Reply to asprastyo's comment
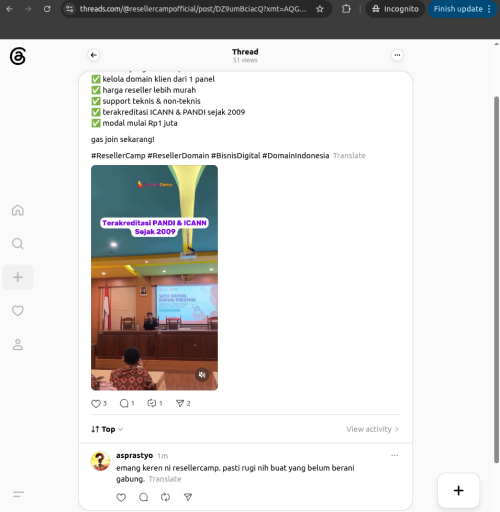The height and width of the screenshot is (512, 500). coord(143,497)
